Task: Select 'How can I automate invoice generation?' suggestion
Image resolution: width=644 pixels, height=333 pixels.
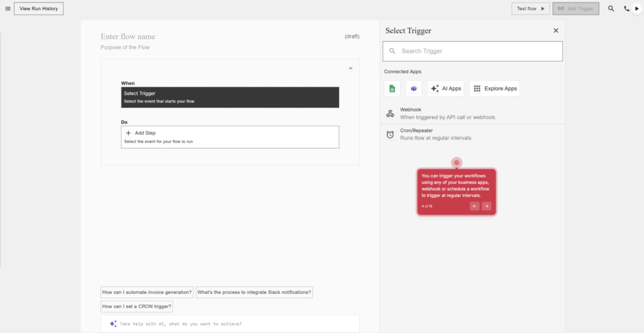Action: 147,292
